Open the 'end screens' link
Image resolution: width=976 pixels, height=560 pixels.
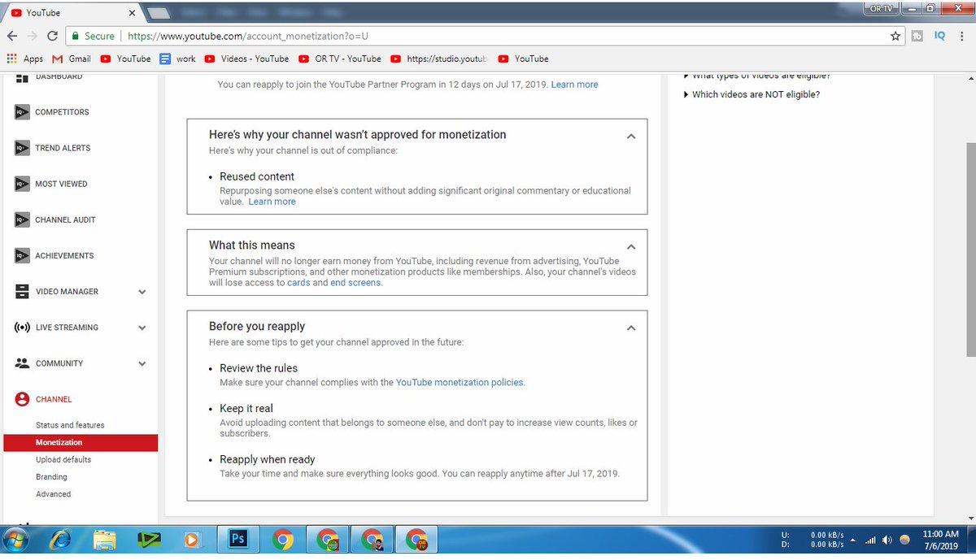355,283
